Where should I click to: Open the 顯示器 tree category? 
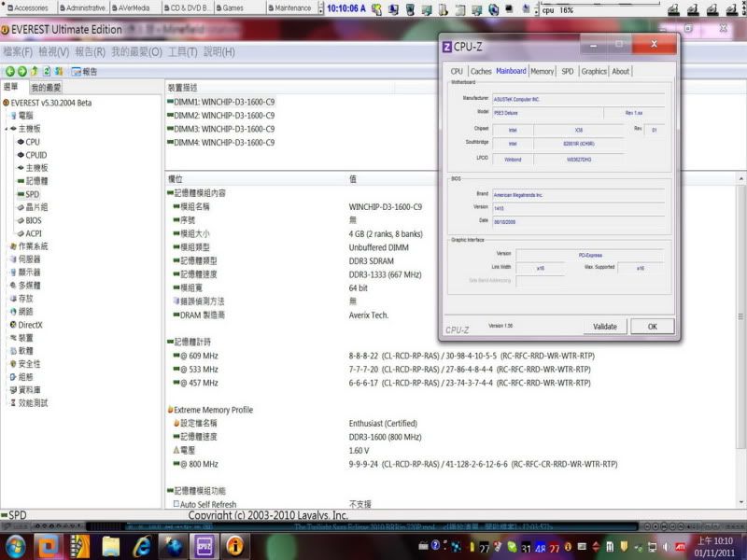(x=25, y=273)
